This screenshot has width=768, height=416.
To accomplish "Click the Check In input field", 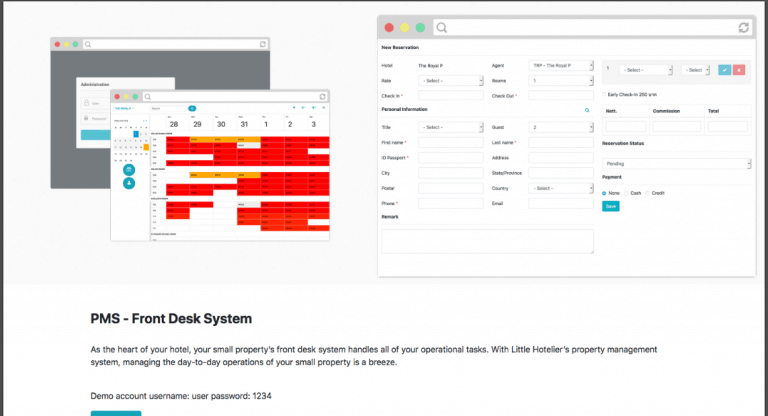I will tap(451, 96).
